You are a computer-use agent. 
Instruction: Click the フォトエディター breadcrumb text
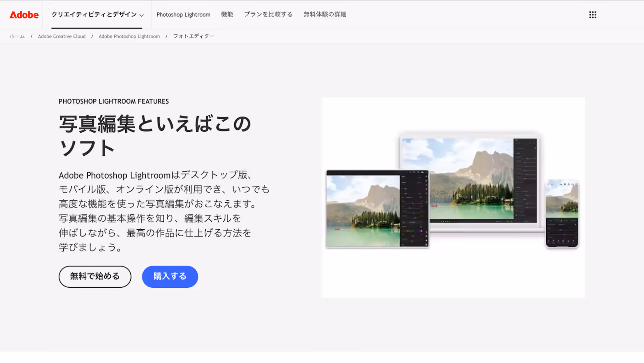tap(194, 36)
